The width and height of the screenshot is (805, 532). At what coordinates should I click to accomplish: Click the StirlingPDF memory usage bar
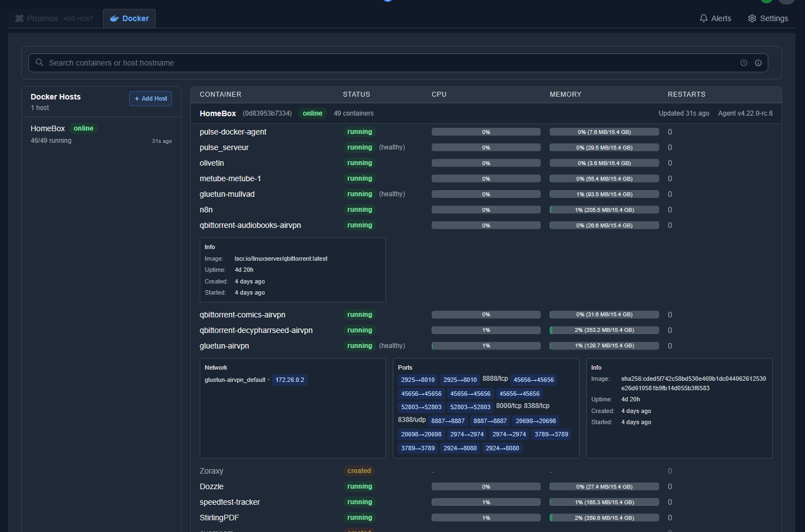(x=604, y=518)
